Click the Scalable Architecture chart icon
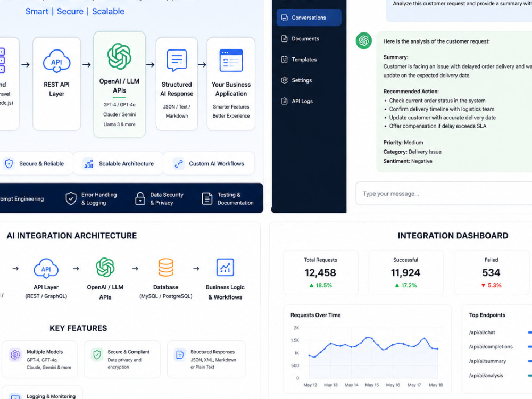Screen dimensions: 532x399 (x=88, y=163)
